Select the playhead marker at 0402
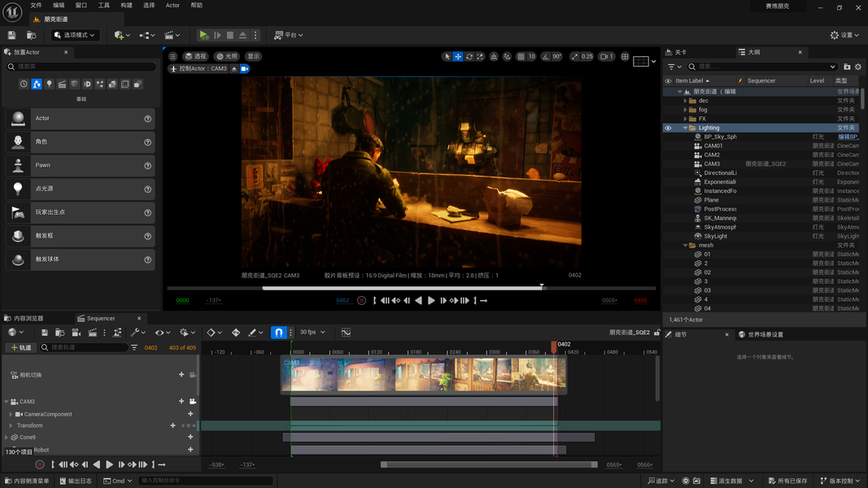The image size is (868, 488). [x=553, y=346]
